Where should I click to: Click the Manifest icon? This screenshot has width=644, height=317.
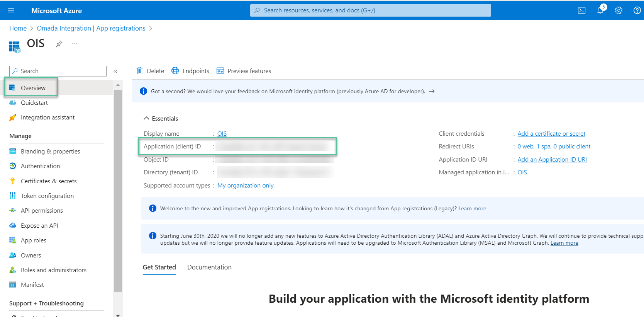click(13, 285)
